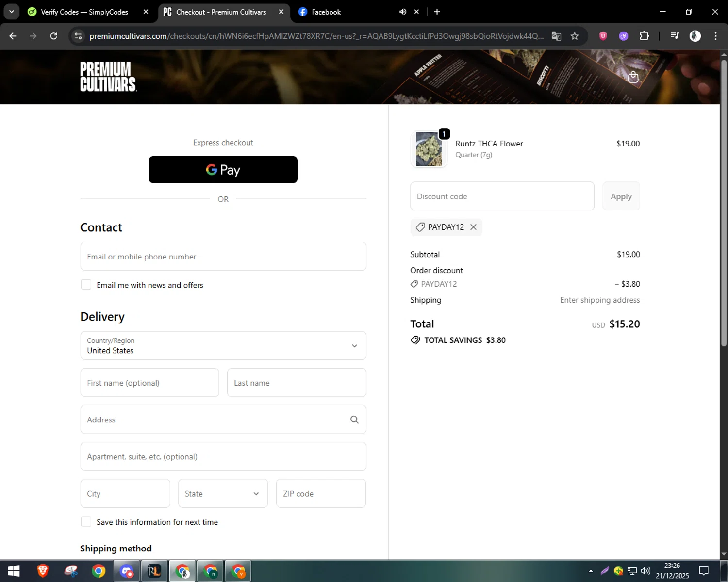Viewport: 728px width, 582px height.
Task: Click the browser URL address bar
Action: pyautogui.click(x=315, y=36)
